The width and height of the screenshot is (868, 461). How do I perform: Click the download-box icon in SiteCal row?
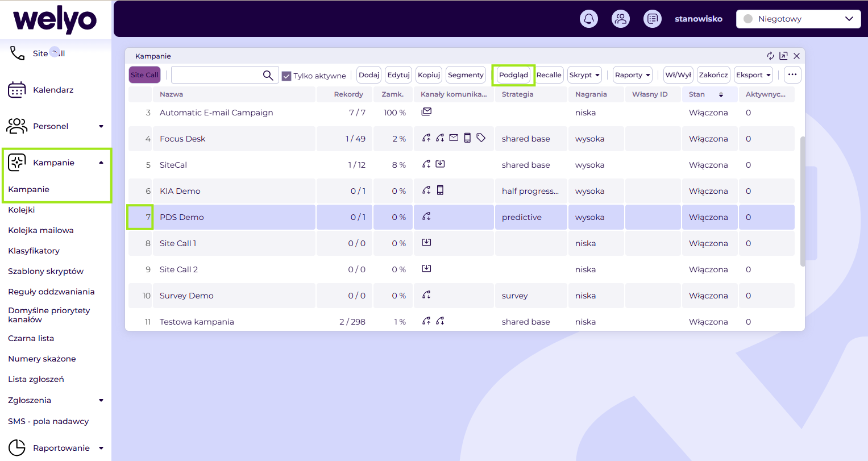[x=440, y=164]
